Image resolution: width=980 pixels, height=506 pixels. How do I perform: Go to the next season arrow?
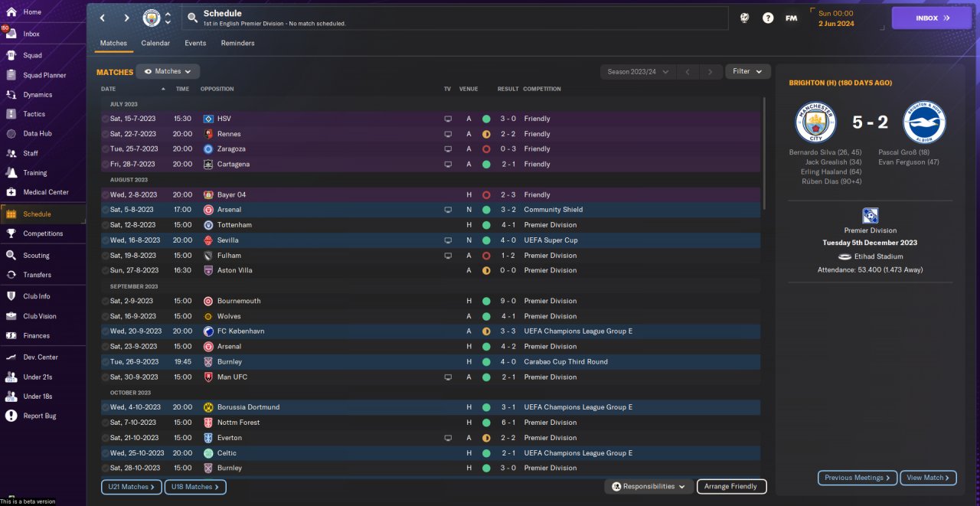tap(711, 71)
